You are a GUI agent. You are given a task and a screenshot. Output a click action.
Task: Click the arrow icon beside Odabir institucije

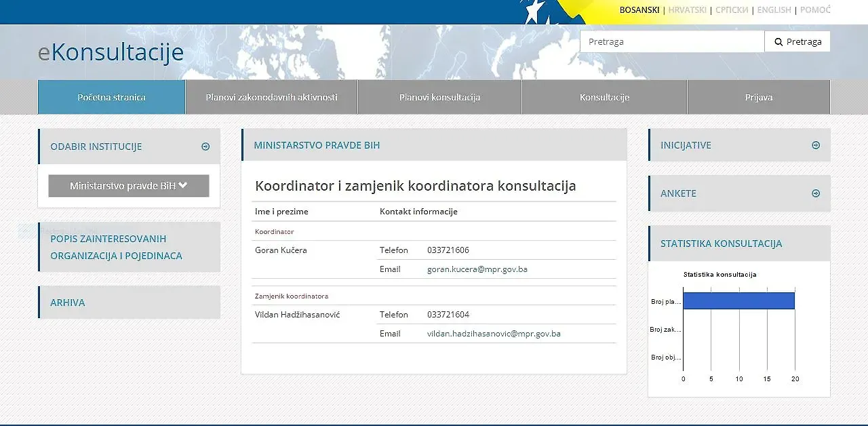coord(205,147)
